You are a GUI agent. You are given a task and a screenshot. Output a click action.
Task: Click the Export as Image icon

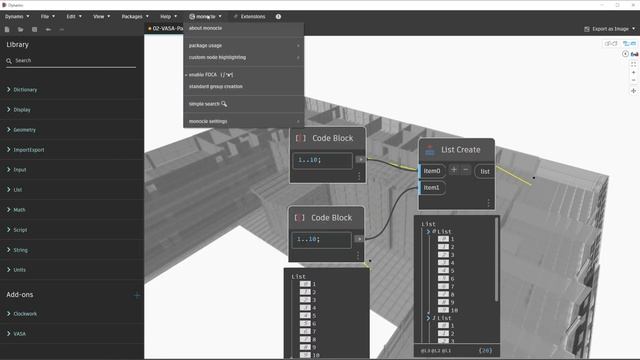(x=587, y=29)
